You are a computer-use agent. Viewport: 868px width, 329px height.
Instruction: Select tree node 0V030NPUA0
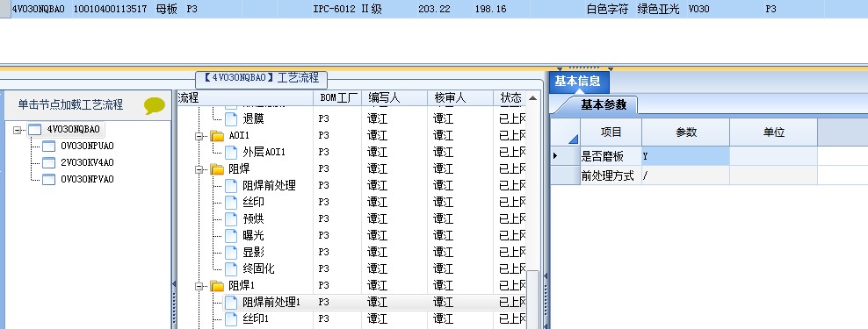click(88, 146)
